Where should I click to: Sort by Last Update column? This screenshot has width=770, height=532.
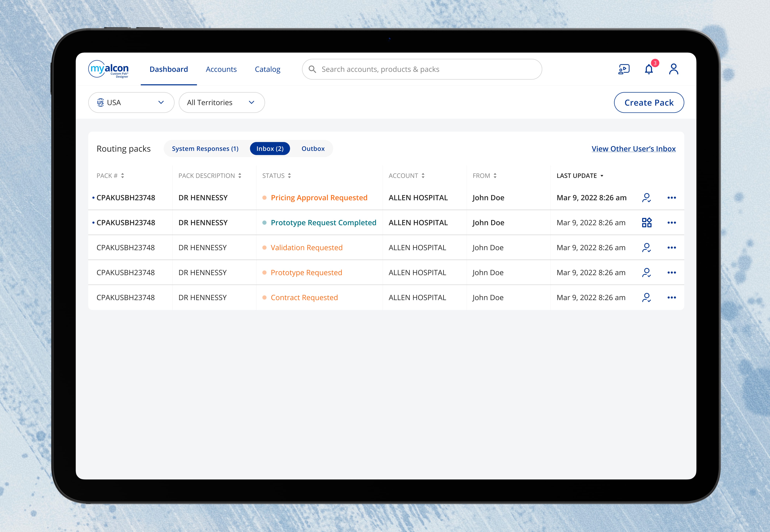point(580,176)
